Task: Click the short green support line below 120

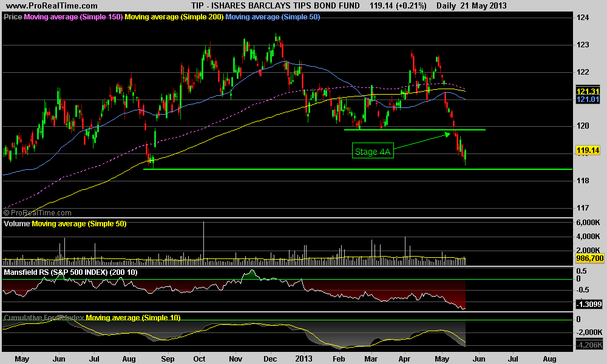Action: pos(415,130)
